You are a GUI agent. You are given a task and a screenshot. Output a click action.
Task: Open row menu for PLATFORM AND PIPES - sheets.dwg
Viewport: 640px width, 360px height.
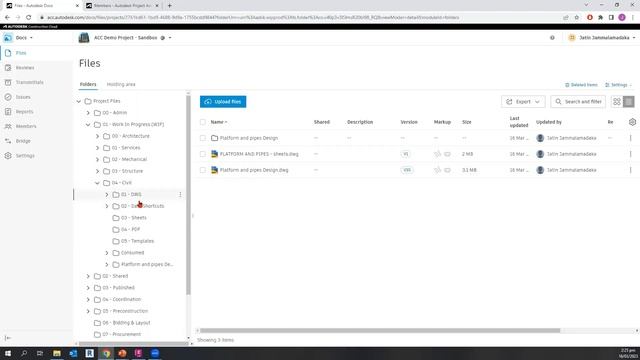click(631, 154)
